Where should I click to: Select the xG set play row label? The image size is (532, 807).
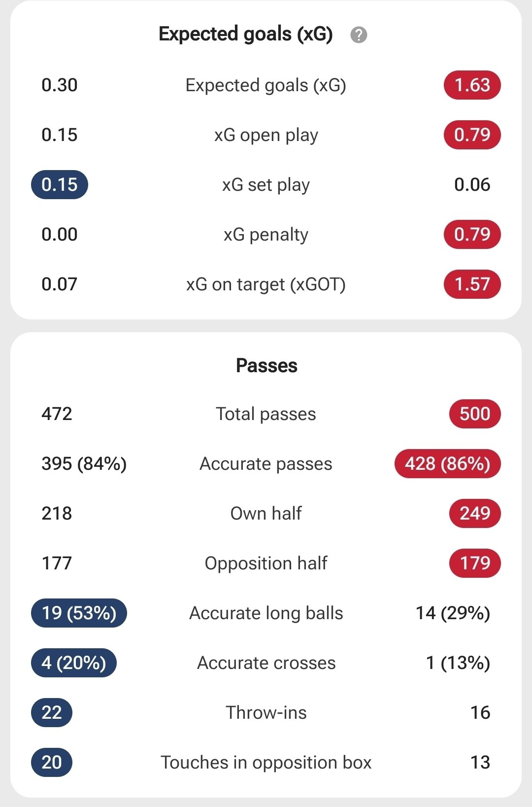tap(266, 185)
